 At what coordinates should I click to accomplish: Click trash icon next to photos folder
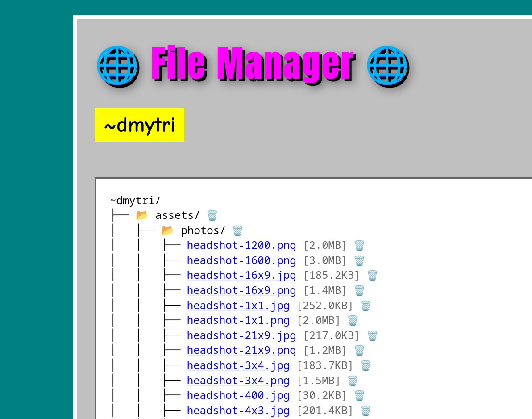point(237,231)
